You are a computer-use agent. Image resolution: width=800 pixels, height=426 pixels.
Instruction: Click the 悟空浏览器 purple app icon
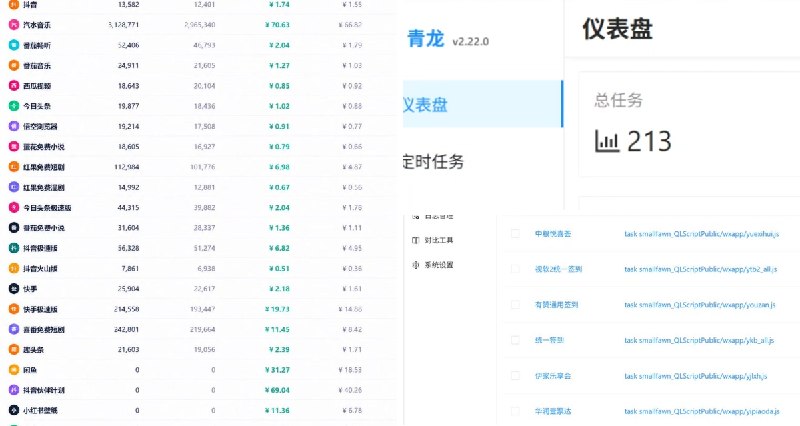coord(14,126)
